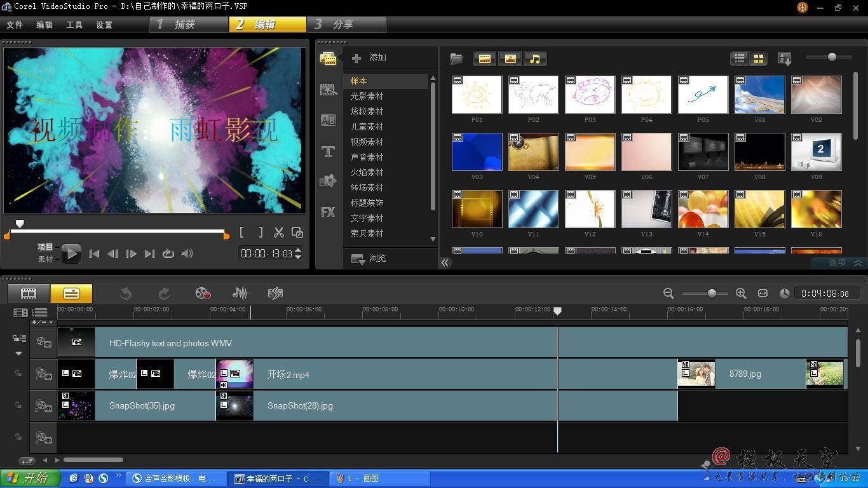Zoom in the timeline

pos(741,293)
